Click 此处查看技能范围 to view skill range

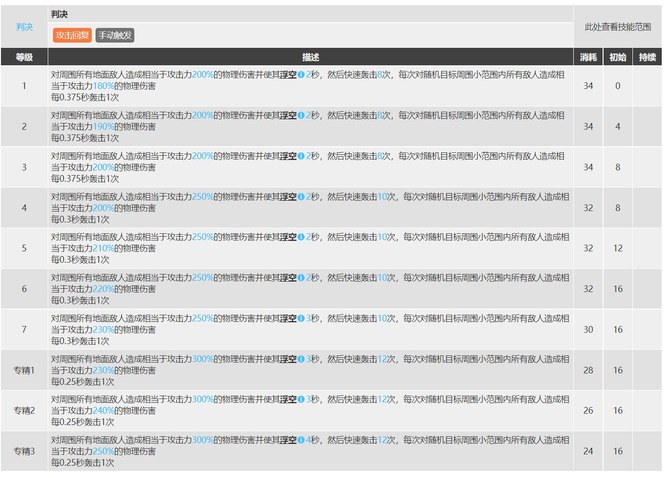(617, 27)
